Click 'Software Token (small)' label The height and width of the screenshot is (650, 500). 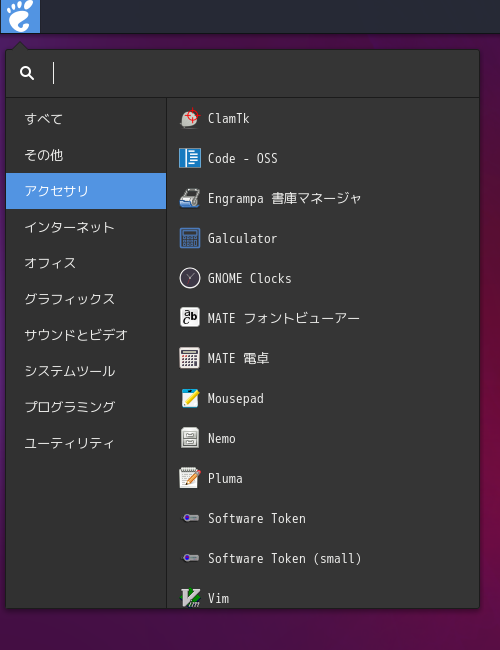284,559
